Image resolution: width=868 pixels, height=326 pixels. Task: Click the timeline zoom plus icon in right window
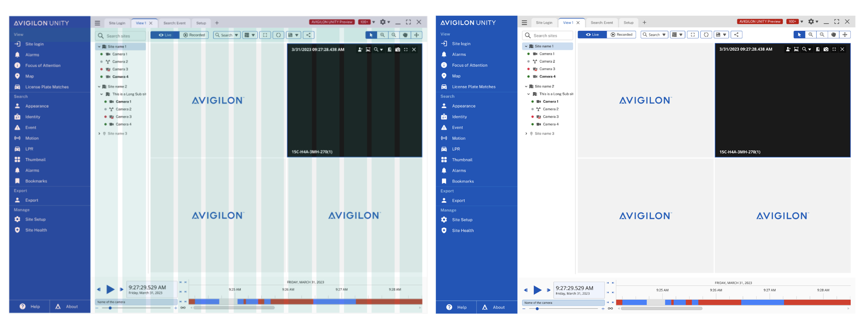pos(603,309)
